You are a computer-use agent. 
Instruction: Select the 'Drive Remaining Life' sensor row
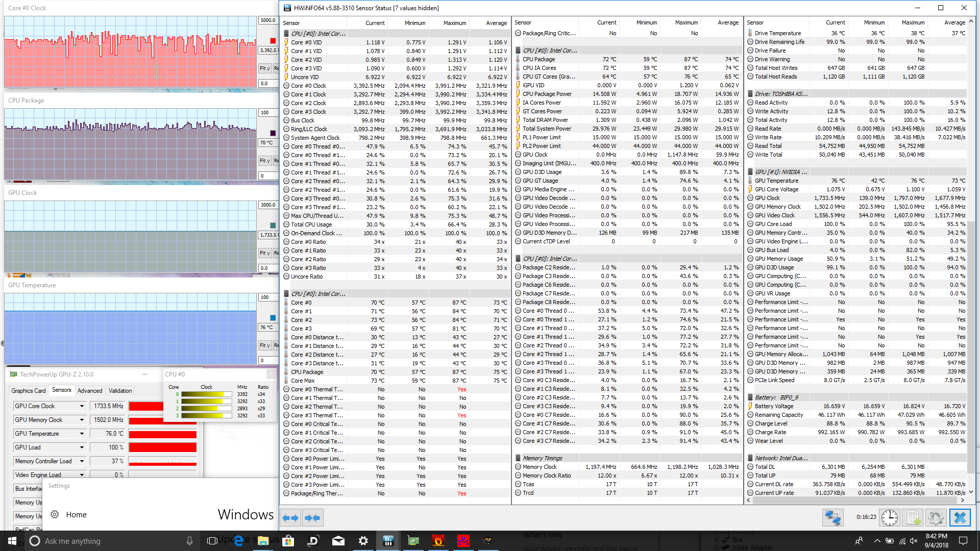[856, 42]
